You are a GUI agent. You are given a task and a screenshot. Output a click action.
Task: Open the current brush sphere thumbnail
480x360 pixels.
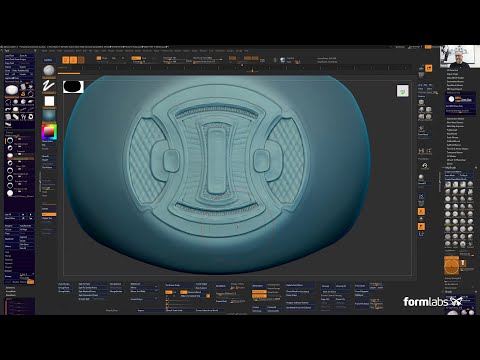(x=49, y=71)
